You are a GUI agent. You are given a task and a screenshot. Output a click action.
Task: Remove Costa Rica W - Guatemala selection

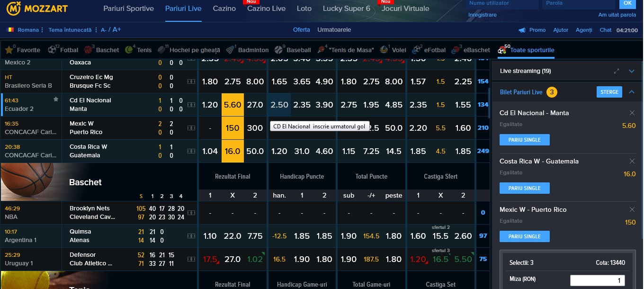point(632,161)
